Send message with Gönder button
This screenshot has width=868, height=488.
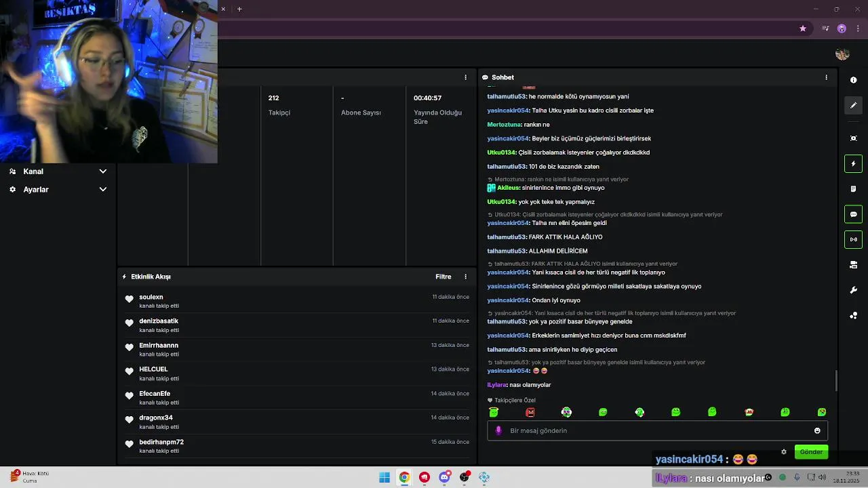811,452
